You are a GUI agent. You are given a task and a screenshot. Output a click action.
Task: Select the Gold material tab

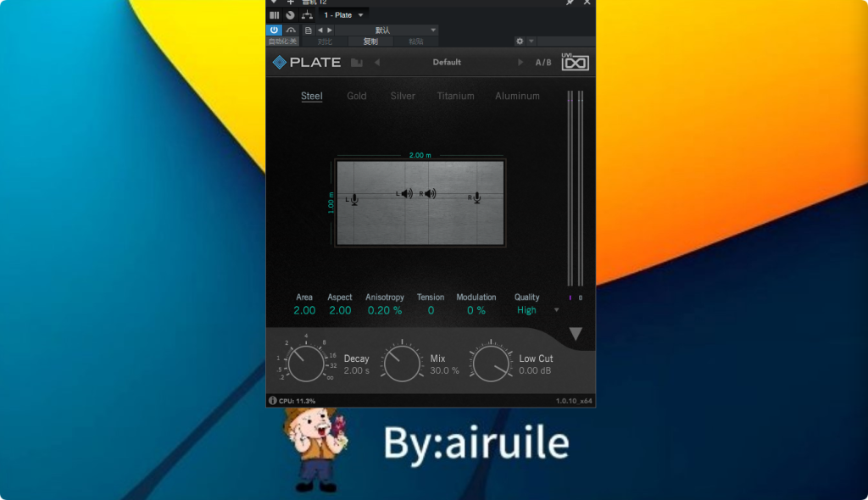[357, 96]
